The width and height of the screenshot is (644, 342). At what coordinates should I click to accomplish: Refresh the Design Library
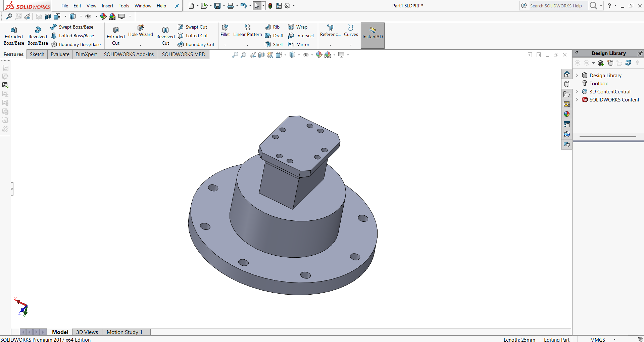click(x=628, y=63)
